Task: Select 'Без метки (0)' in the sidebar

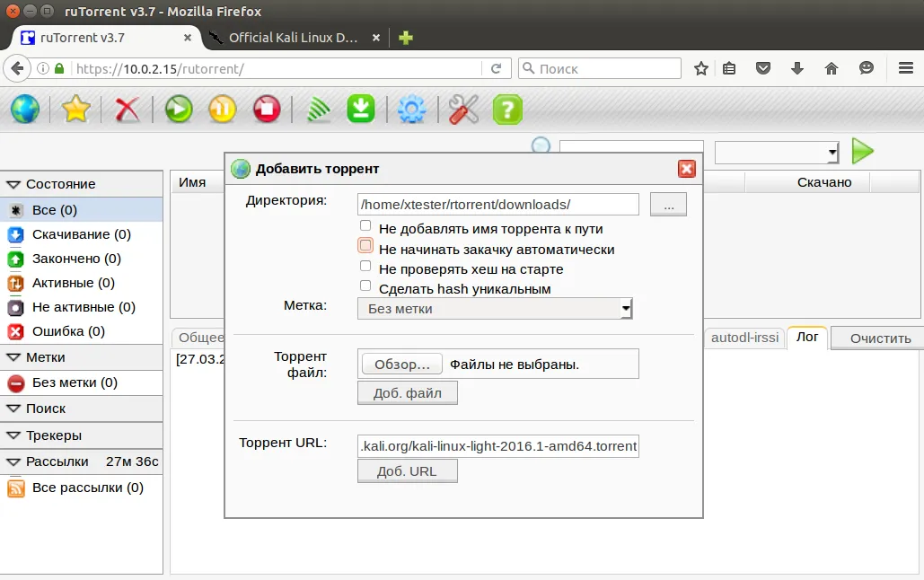Action: pos(82,383)
